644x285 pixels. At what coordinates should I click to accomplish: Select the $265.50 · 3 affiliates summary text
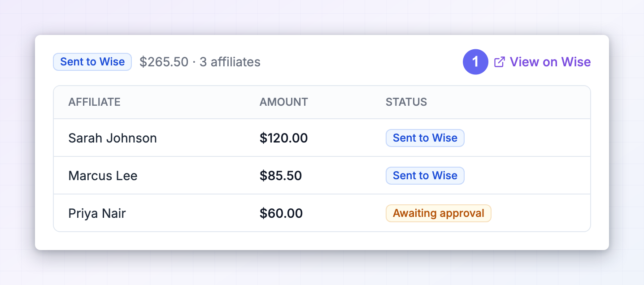(200, 62)
